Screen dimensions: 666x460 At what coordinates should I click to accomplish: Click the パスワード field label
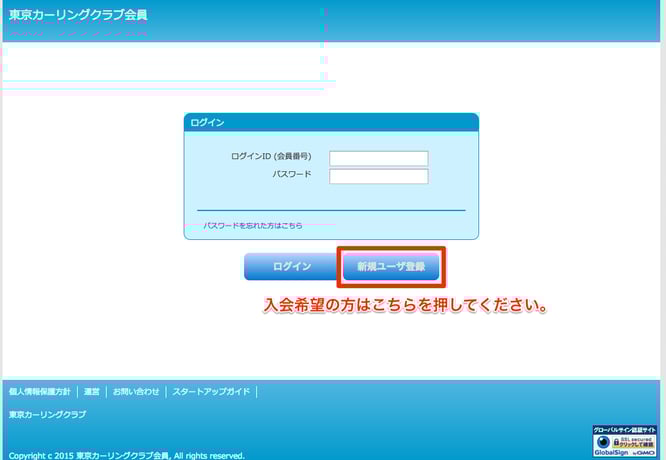[292, 174]
